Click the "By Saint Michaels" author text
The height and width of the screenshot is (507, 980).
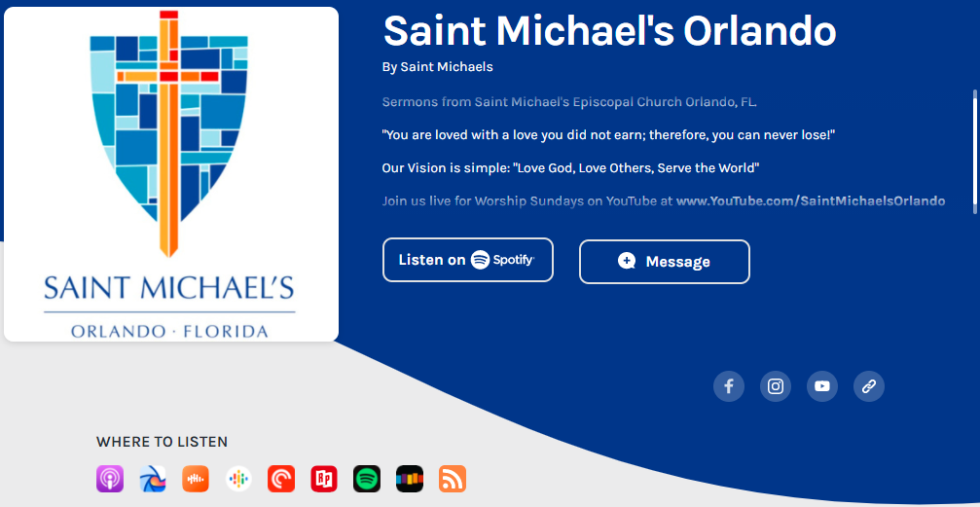point(438,67)
